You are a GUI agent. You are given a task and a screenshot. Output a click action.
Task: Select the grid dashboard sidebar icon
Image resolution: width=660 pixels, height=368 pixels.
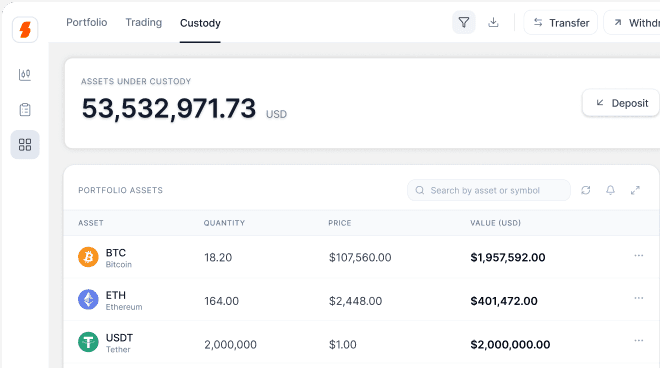[25, 144]
